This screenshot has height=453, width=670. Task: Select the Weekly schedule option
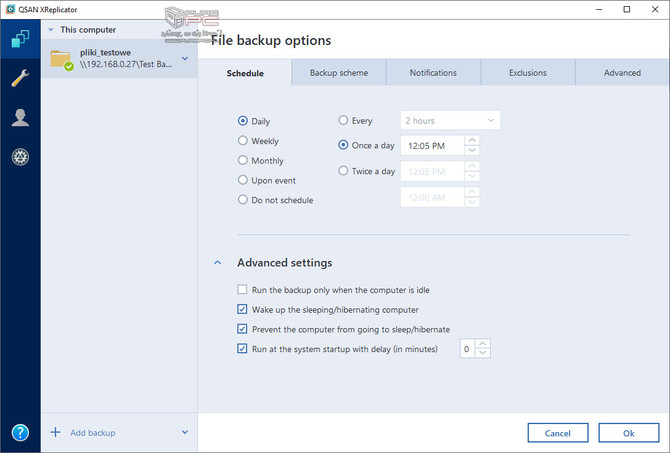[x=243, y=141]
